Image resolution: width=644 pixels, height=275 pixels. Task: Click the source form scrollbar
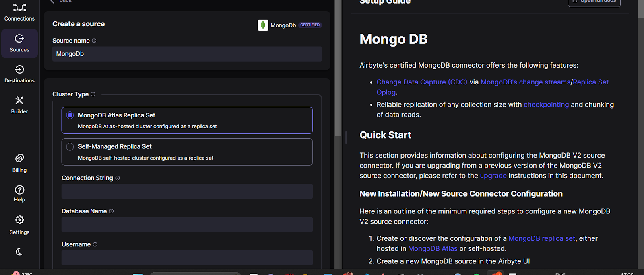pyautogui.click(x=338, y=68)
